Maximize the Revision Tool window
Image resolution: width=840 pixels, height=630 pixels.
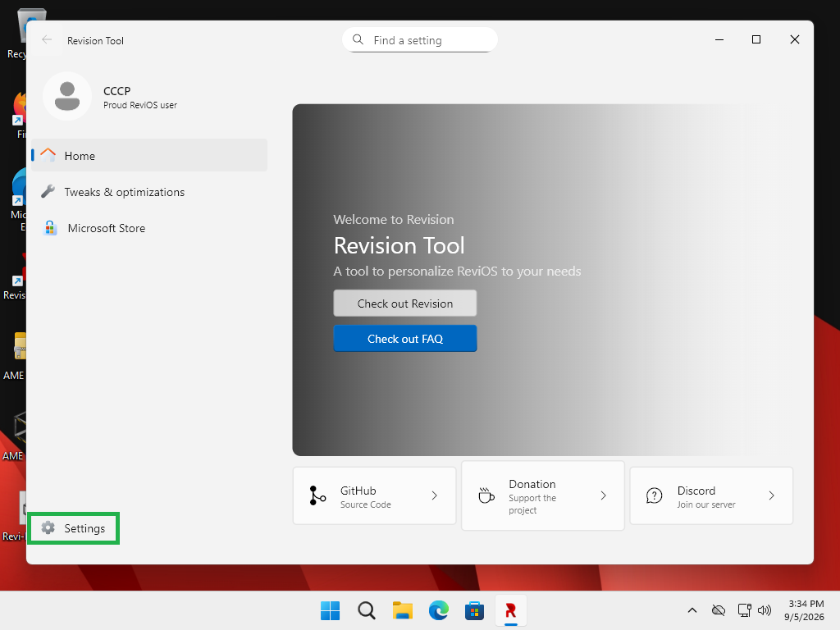[756, 39]
